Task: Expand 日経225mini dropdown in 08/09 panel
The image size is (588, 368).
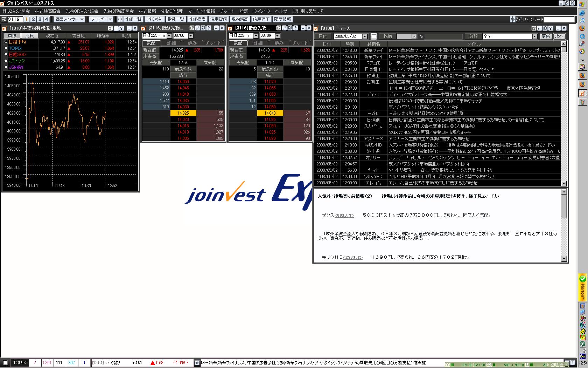Action: [x=256, y=35]
